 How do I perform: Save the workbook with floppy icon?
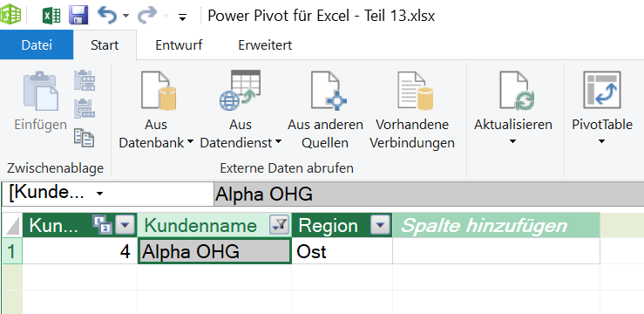point(78,16)
